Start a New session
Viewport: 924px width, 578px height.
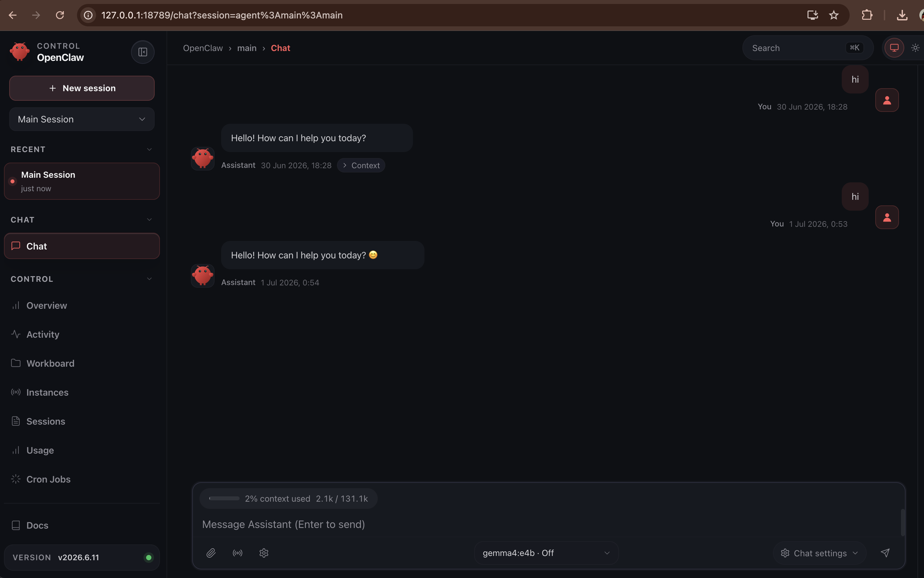click(x=82, y=88)
